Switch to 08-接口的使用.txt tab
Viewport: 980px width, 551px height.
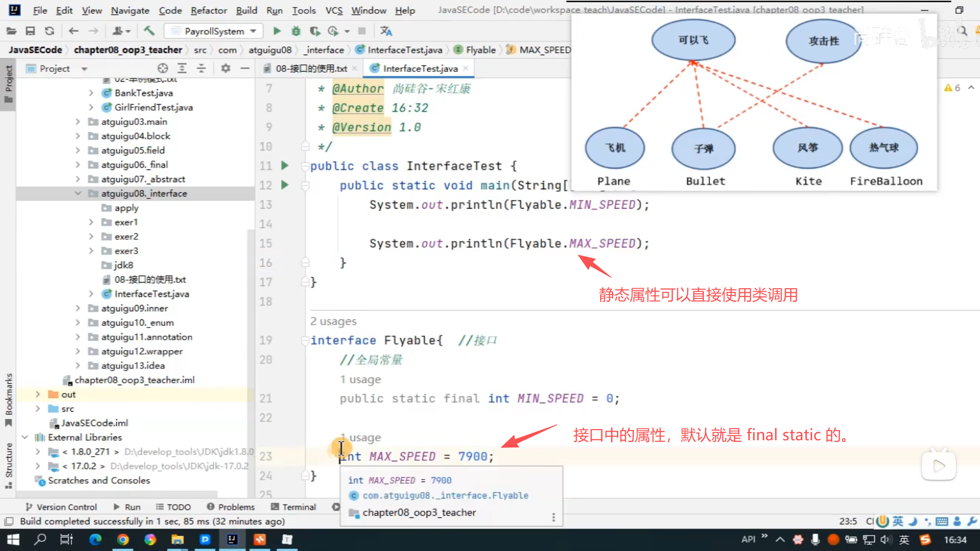coord(311,68)
